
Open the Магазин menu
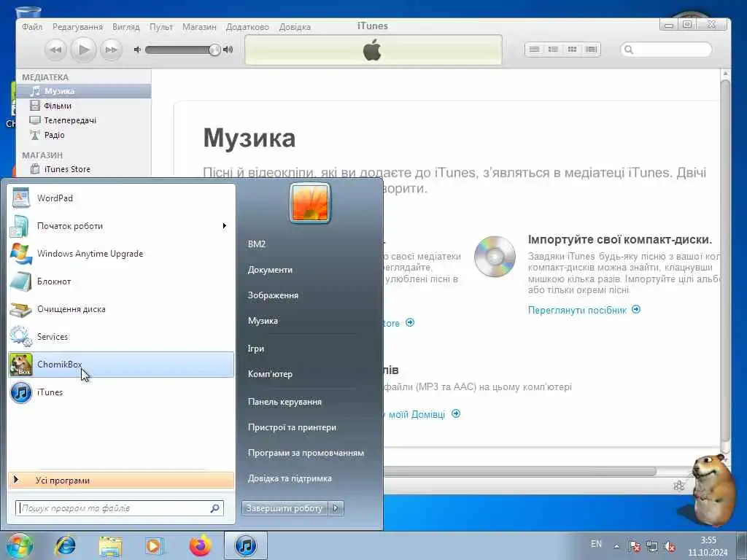click(199, 27)
